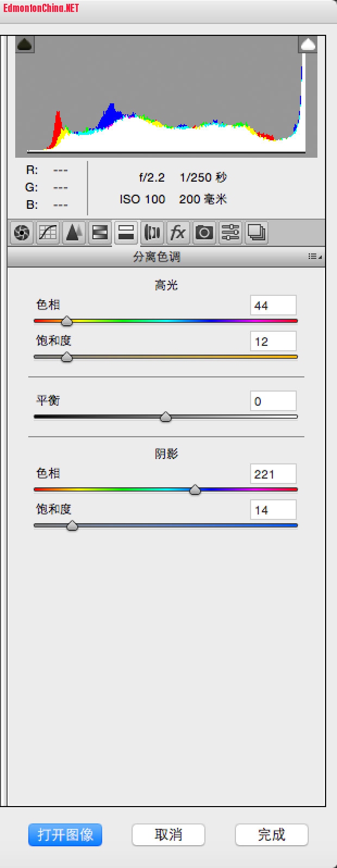
Task: Open the Detail sharpening triangles tab
Action: click(74, 233)
